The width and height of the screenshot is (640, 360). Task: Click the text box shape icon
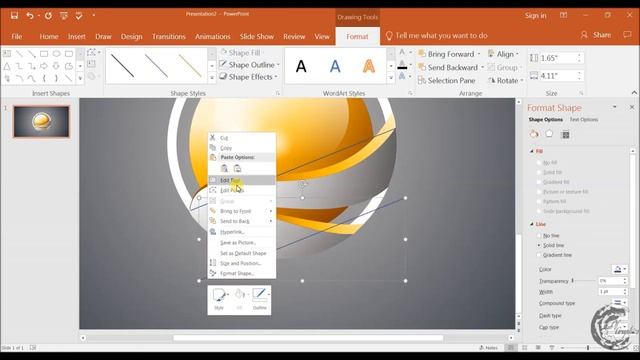point(7,54)
